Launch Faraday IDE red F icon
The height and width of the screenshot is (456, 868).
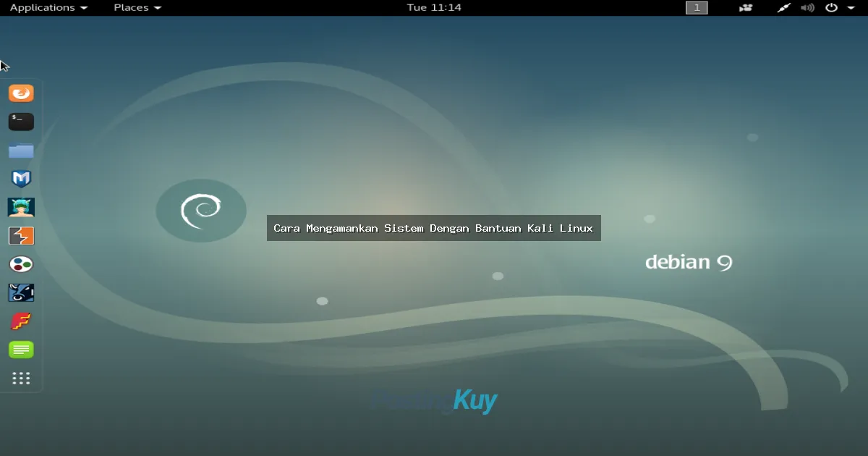pos(21,321)
